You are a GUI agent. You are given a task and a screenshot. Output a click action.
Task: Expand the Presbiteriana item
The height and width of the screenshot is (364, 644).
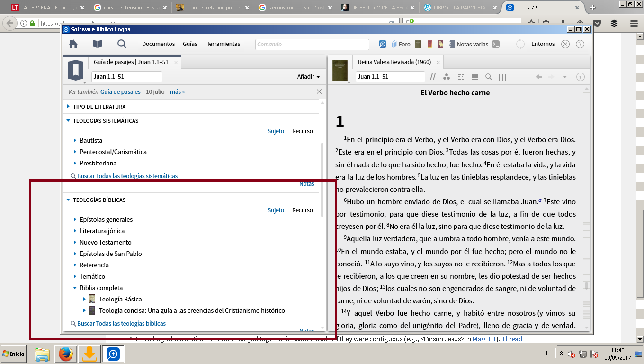pos(75,163)
